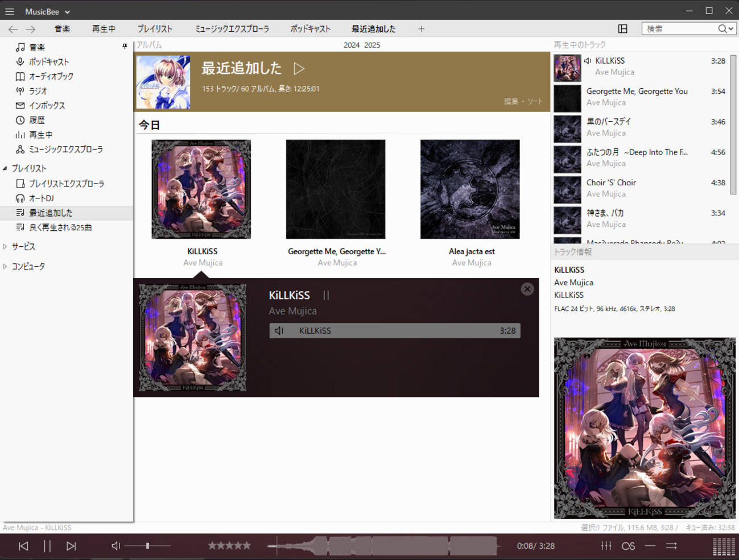
Task: Open the equalizer controls
Action: 606,546
